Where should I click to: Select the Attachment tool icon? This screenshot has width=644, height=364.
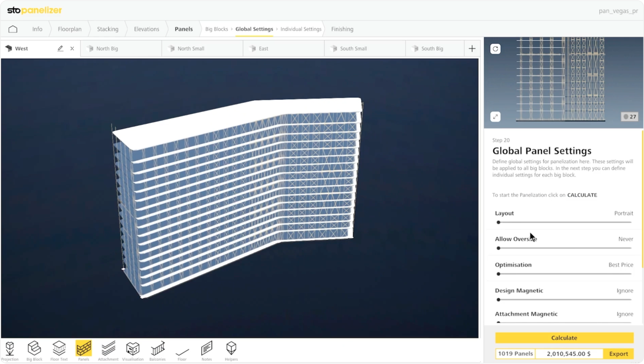(x=108, y=349)
